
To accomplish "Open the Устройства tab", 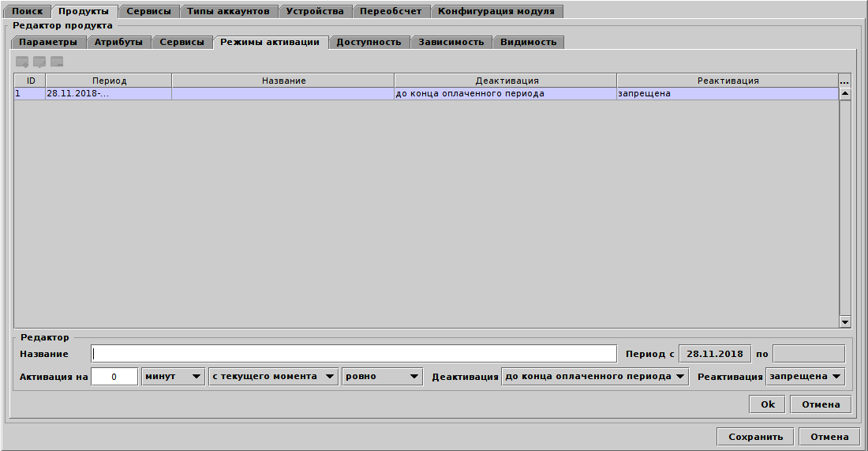I will 314,11.
